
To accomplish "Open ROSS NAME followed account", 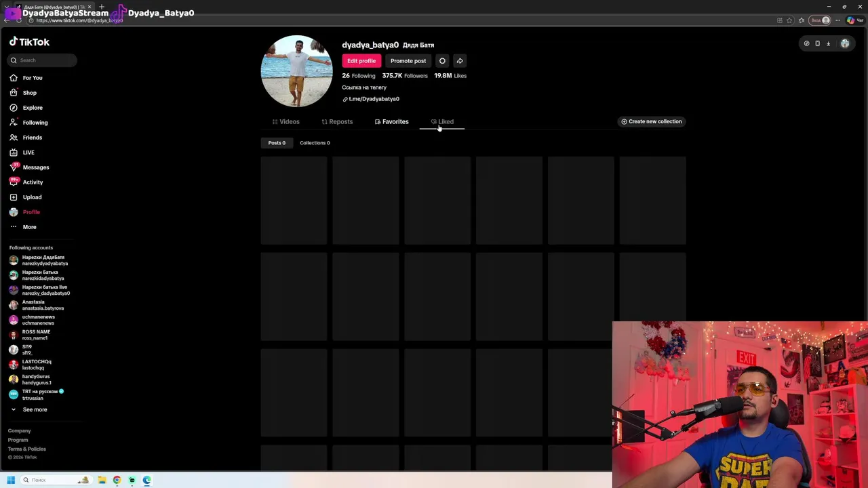I will [x=30, y=335].
